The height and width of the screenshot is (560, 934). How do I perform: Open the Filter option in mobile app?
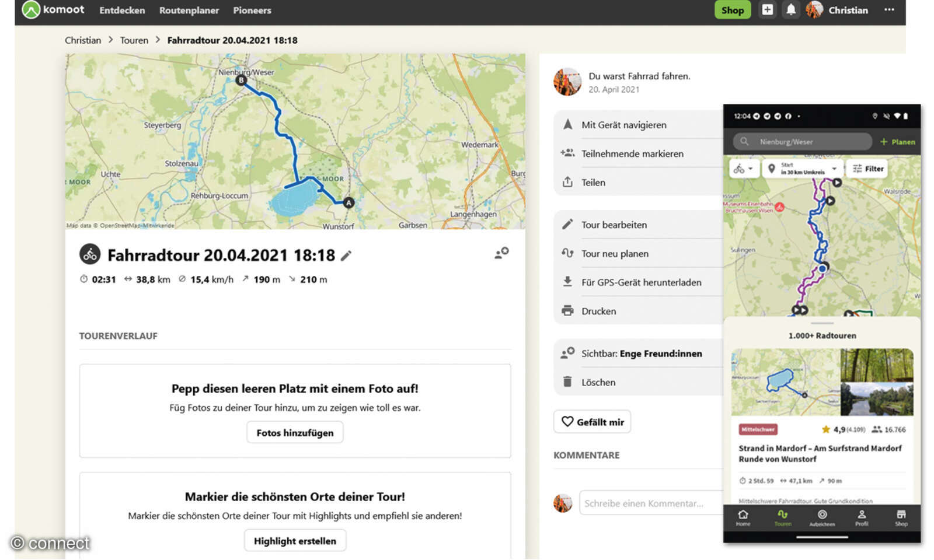pyautogui.click(x=867, y=169)
